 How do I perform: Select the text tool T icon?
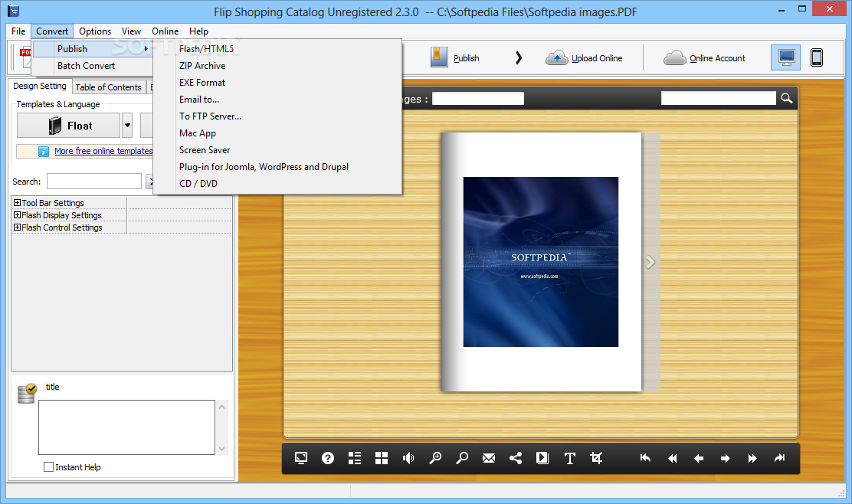569,458
